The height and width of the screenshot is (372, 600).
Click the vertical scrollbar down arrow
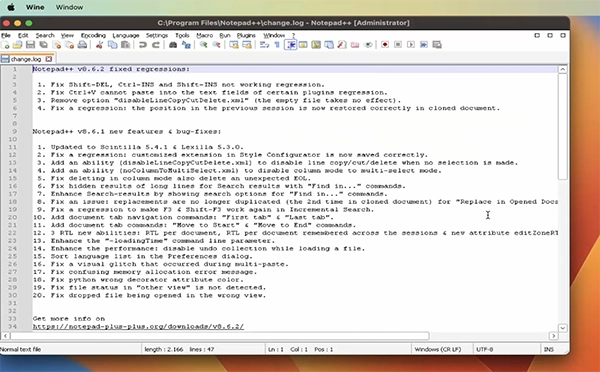click(x=562, y=328)
